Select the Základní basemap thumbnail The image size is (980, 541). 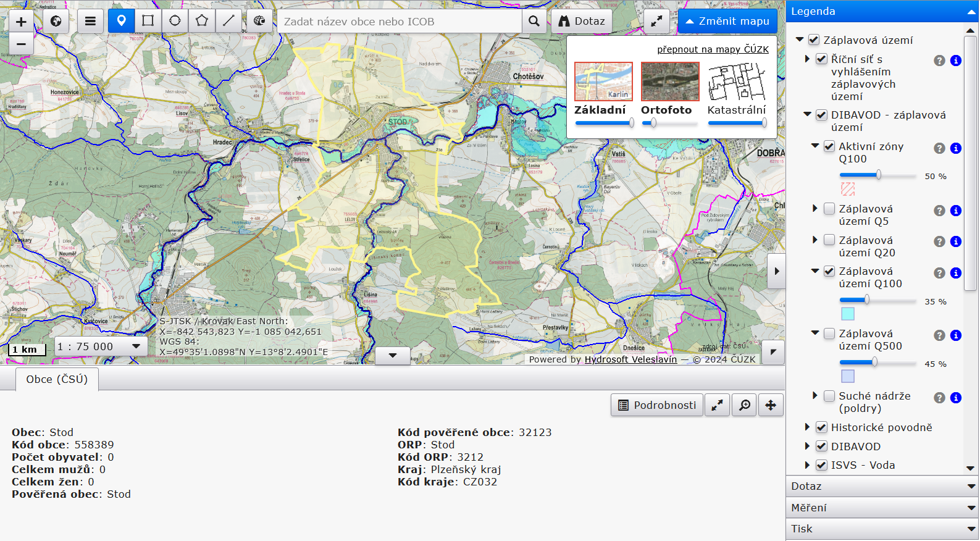pyautogui.click(x=603, y=82)
